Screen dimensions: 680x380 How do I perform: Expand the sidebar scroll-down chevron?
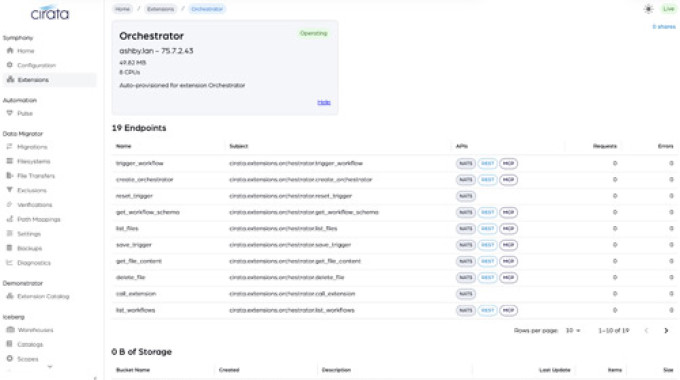50,367
